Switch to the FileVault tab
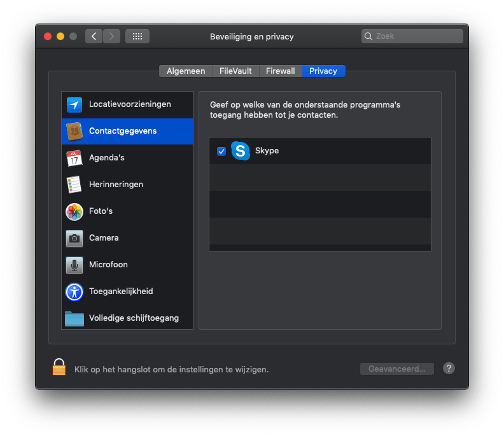504x436 pixels. tap(235, 71)
